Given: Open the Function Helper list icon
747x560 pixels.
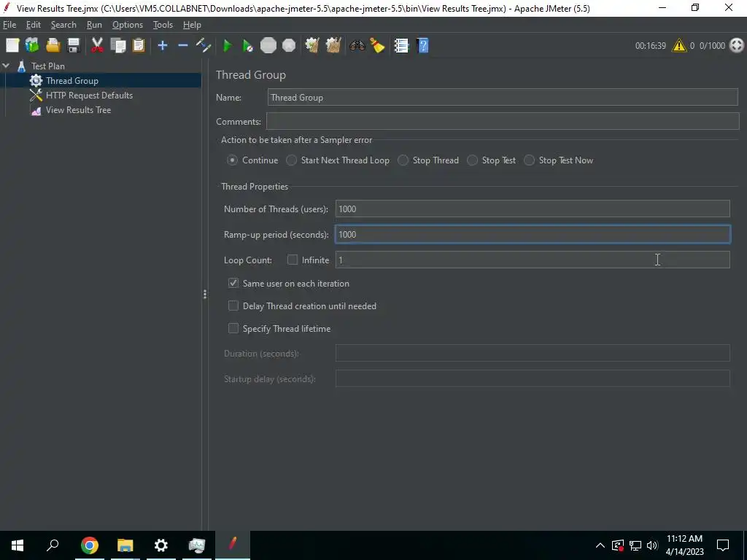Looking at the screenshot, I should 401,46.
